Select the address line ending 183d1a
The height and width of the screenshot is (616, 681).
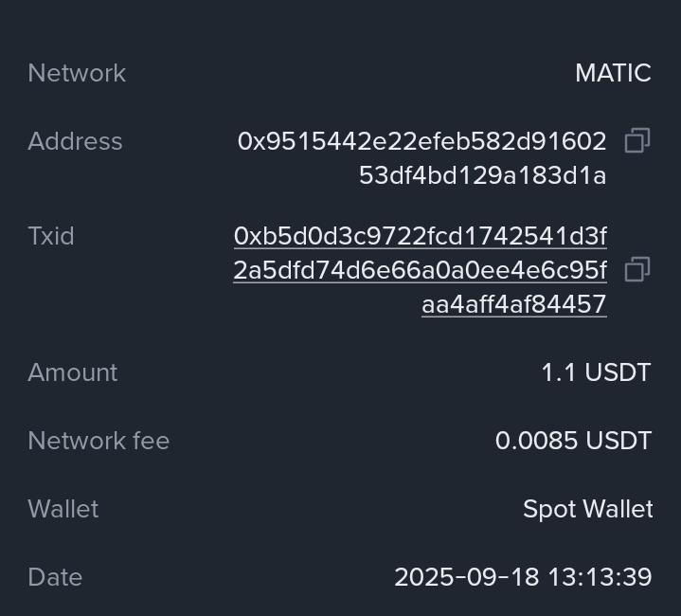point(482,175)
